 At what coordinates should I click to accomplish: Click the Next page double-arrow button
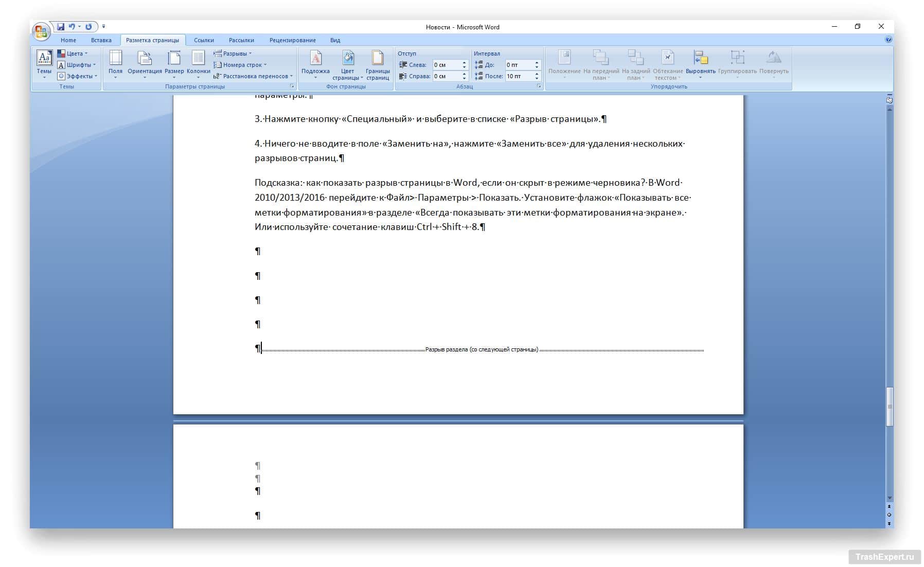(890, 523)
